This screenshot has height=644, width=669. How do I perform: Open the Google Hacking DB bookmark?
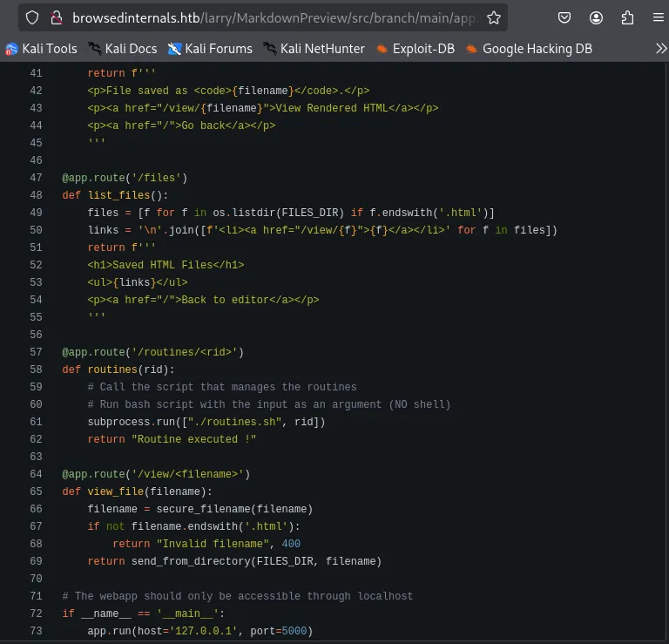[x=528, y=49]
